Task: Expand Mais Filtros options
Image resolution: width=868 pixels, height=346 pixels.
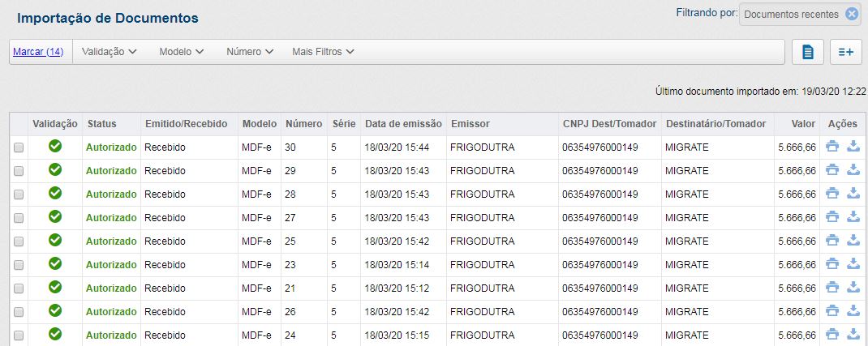Action: click(323, 52)
